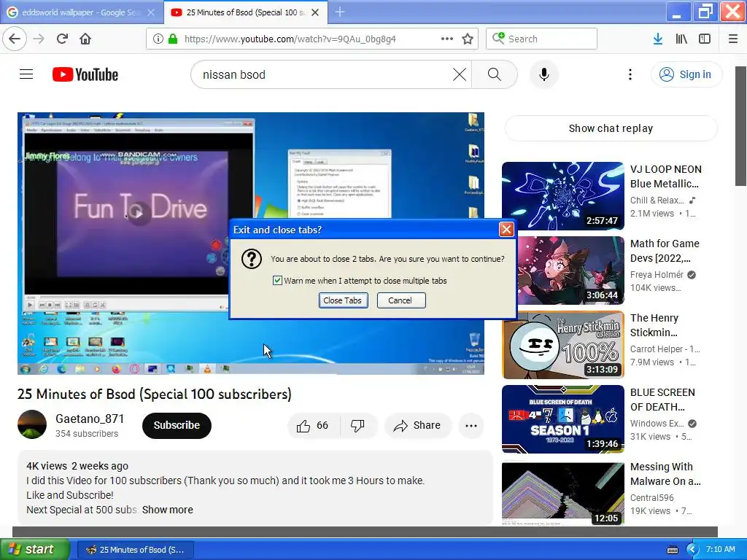This screenshot has width=747, height=560.
Task: Switch to eddsworld wallpaper Google Search tab
Action: click(x=81, y=12)
